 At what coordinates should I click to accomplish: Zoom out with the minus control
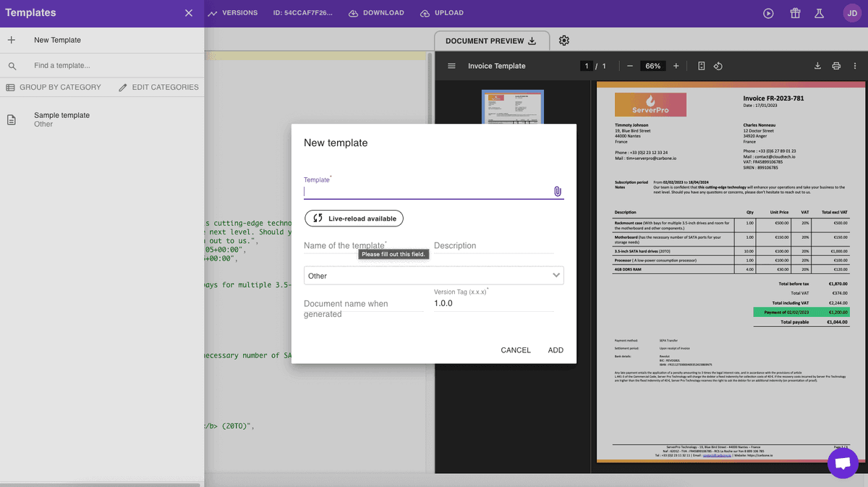629,66
